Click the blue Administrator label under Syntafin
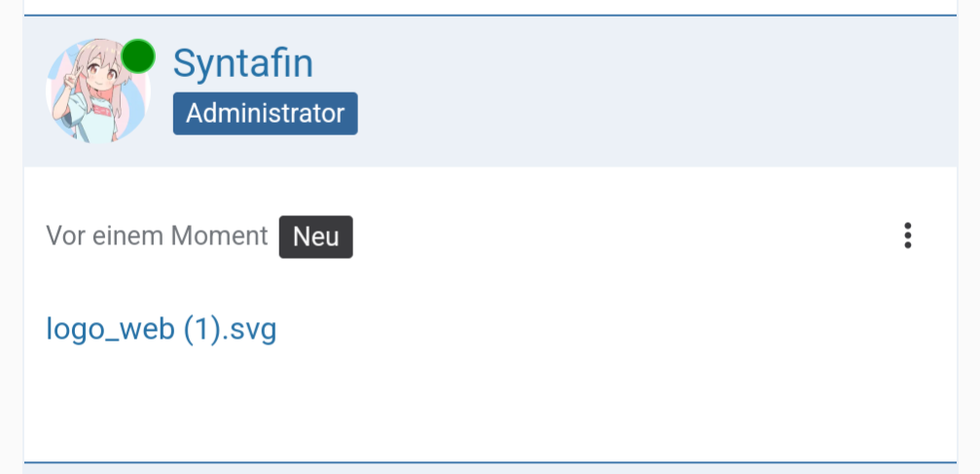The image size is (980, 474). click(x=265, y=114)
